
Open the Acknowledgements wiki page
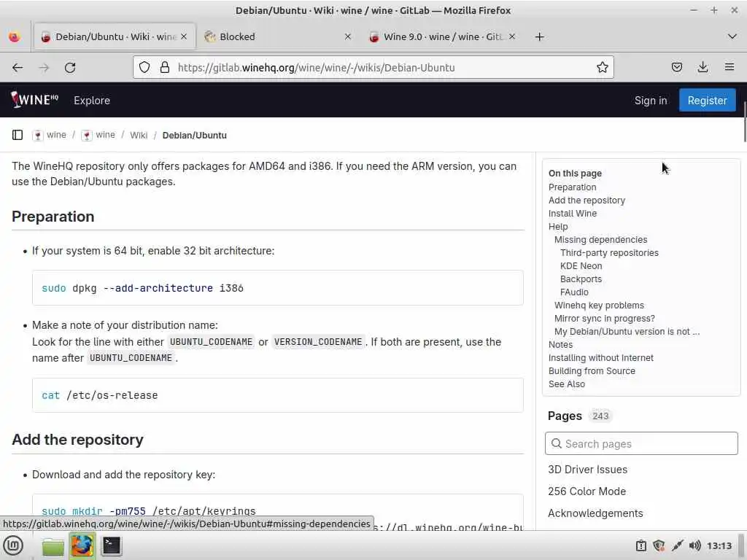point(595,513)
